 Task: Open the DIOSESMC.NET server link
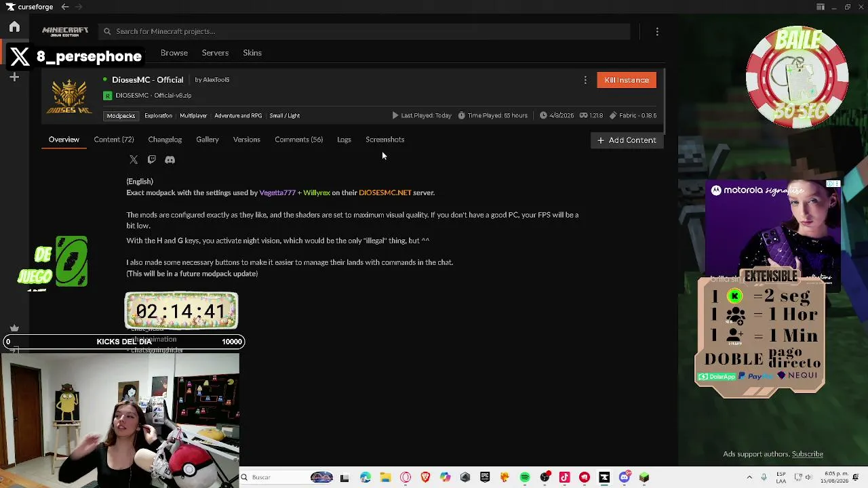tap(385, 193)
